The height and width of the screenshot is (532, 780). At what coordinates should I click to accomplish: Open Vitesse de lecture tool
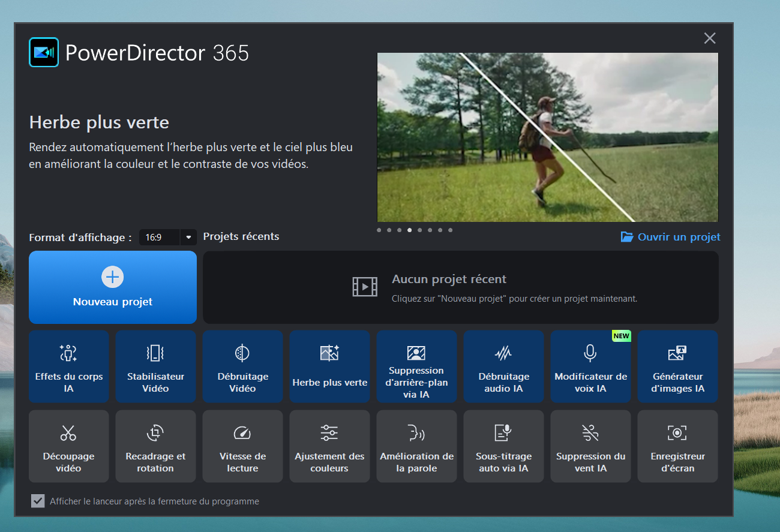click(x=242, y=446)
